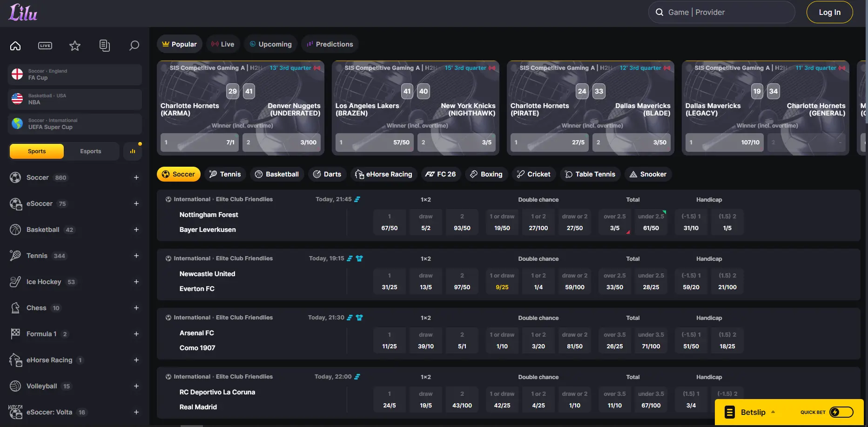The height and width of the screenshot is (427, 868).
Task: Expand the Formula 1 category
Action: click(136, 334)
